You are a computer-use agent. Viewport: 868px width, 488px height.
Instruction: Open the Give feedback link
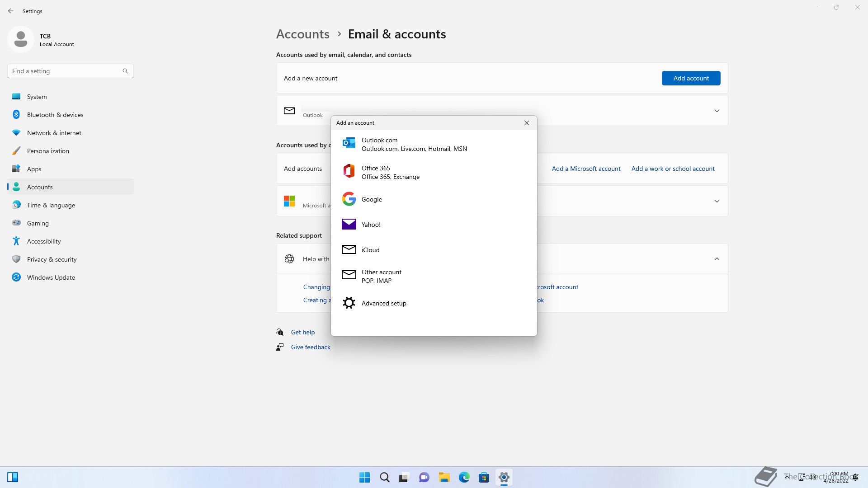pyautogui.click(x=311, y=347)
